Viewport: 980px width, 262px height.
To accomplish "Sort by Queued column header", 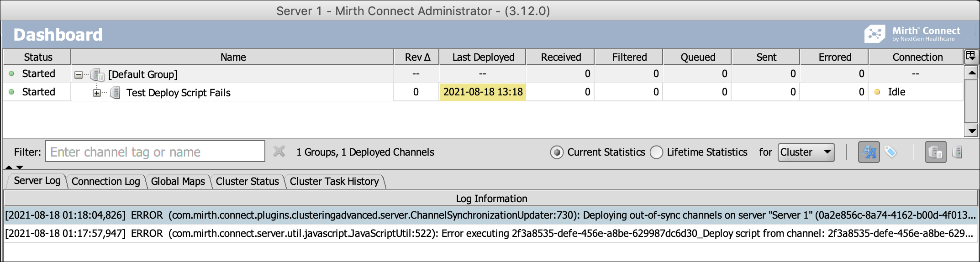I will point(697,57).
